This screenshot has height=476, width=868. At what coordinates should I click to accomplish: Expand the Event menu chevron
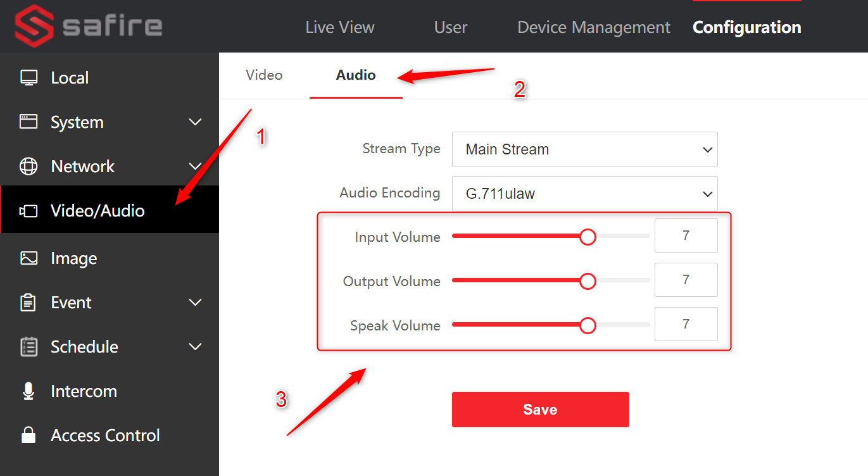196,303
